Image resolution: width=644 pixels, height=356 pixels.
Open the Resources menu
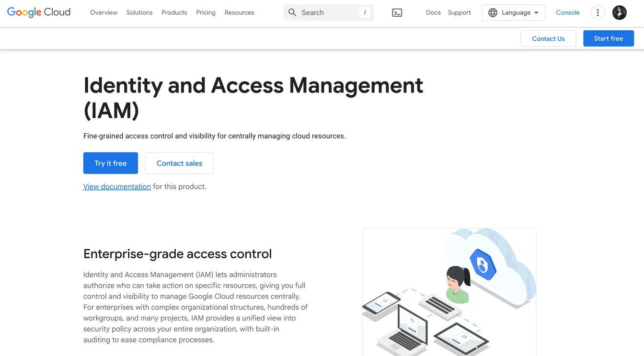coord(240,12)
